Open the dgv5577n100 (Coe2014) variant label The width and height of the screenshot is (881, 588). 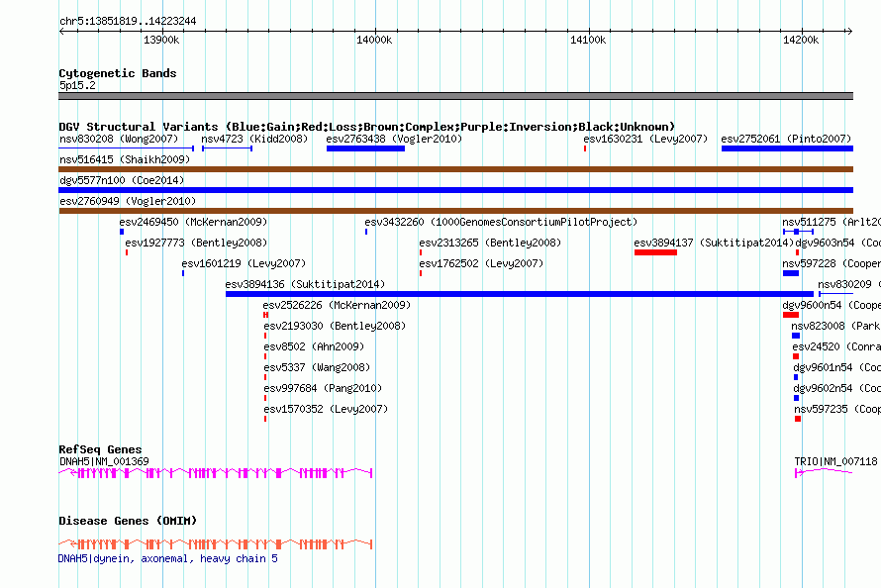tap(122, 180)
